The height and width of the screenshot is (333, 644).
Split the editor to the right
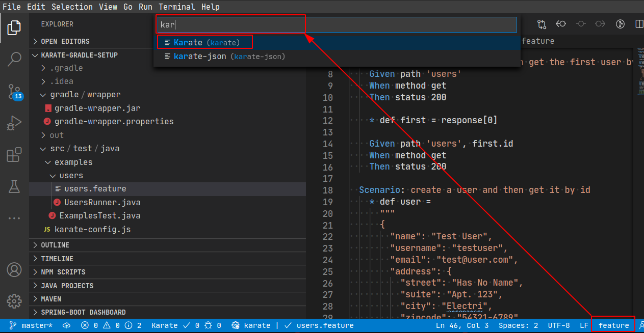[x=639, y=24]
